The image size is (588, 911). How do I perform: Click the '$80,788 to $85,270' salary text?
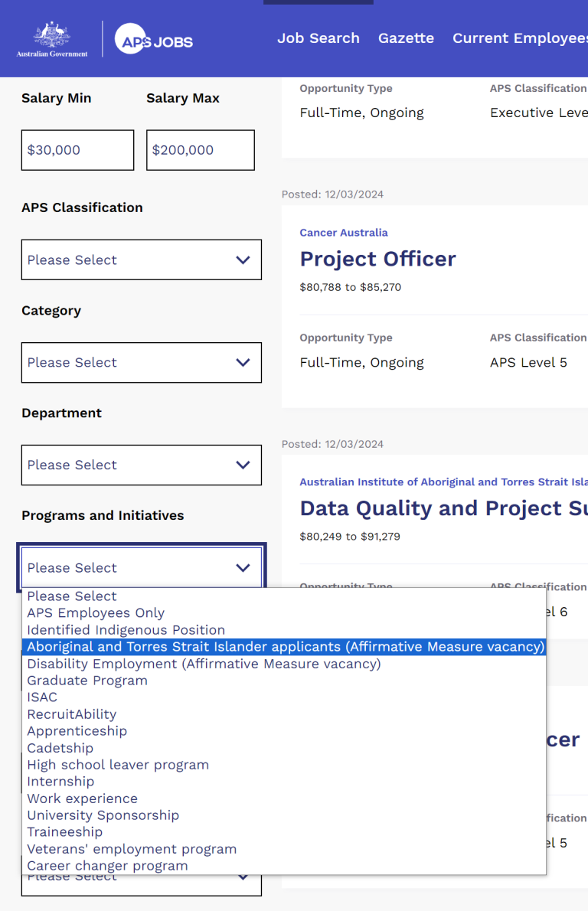(x=351, y=287)
